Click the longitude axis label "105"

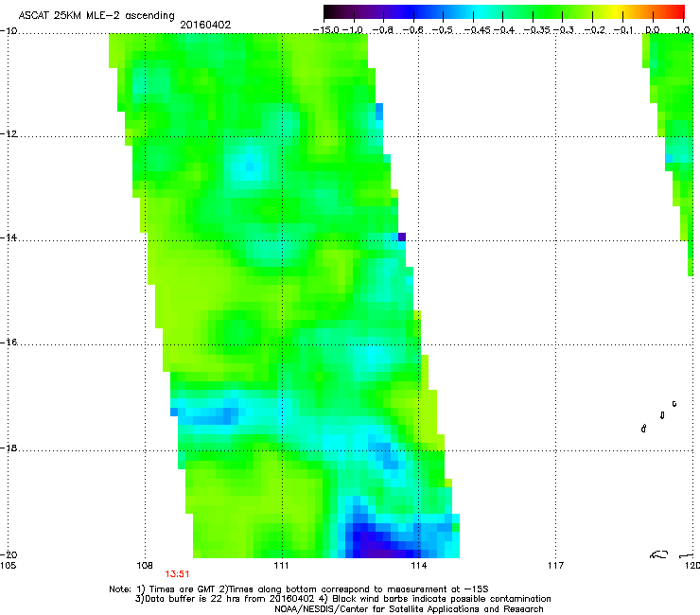[8, 566]
